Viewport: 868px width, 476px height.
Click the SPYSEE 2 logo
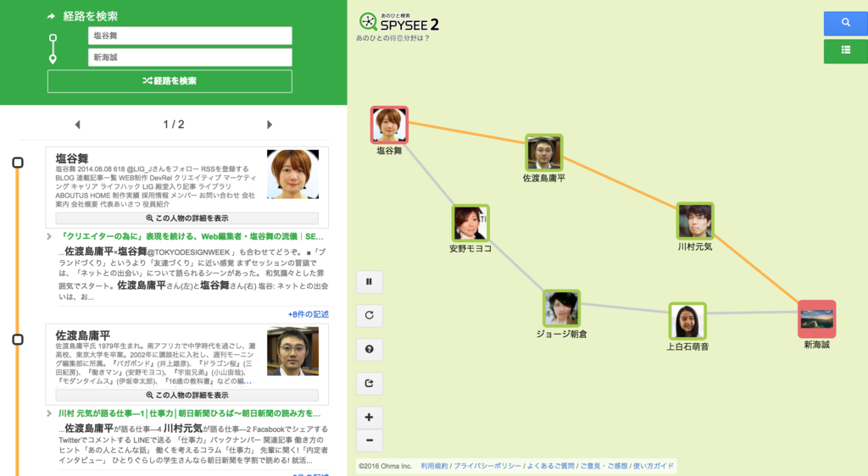click(399, 22)
